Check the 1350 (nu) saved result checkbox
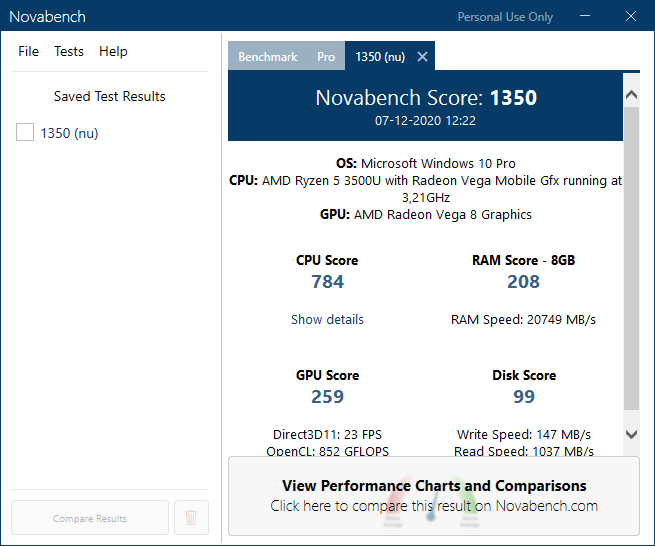 pos(25,133)
